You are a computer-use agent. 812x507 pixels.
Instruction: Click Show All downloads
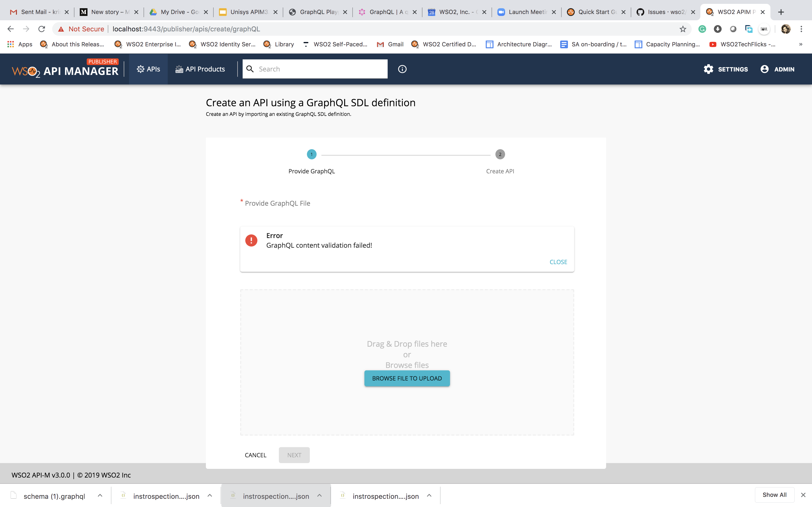point(774,495)
